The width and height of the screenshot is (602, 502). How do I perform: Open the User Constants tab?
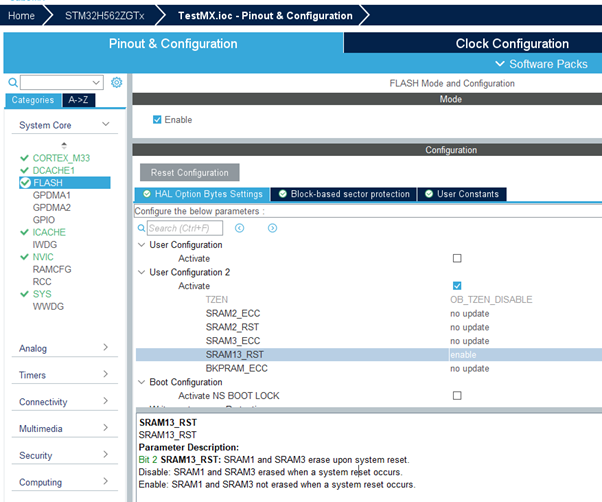[x=462, y=194]
